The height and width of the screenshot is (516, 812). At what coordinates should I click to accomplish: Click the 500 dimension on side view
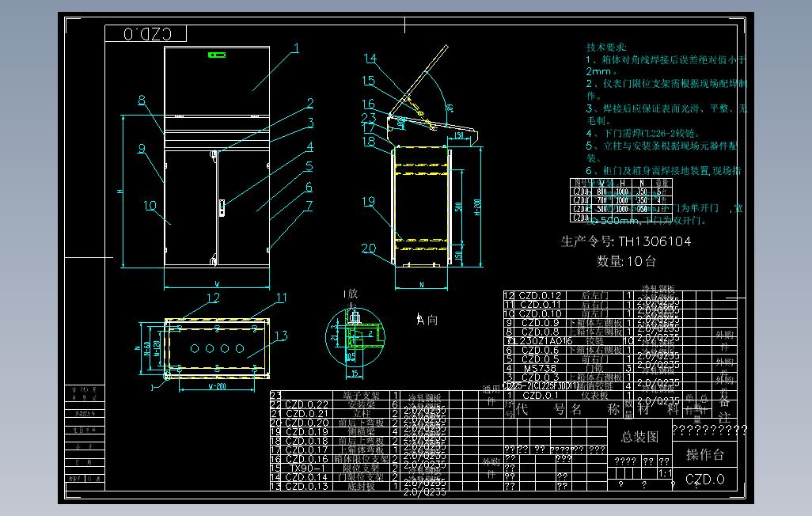[457, 207]
